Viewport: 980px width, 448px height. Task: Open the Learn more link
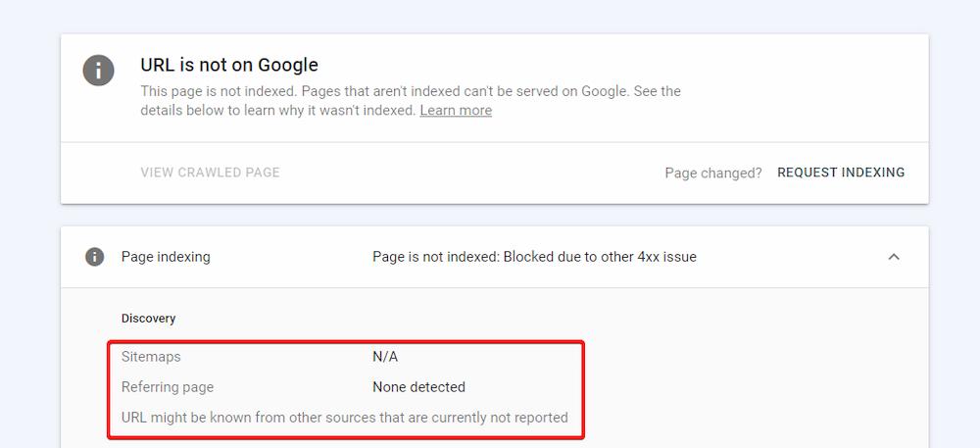(456, 111)
